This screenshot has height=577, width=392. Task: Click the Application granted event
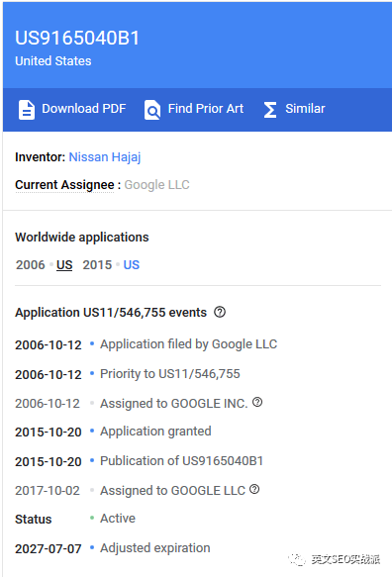(x=155, y=432)
